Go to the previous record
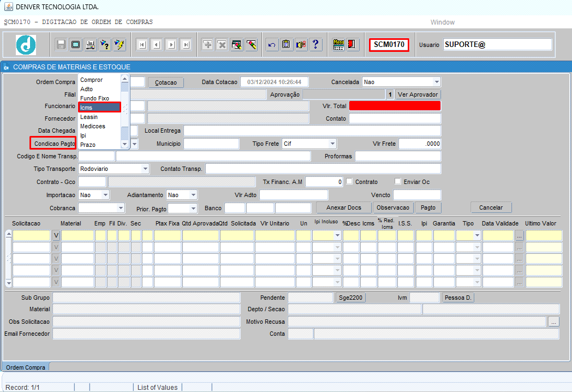Image resolution: width=572 pixels, height=392 pixels. pyautogui.click(x=157, y=45)
